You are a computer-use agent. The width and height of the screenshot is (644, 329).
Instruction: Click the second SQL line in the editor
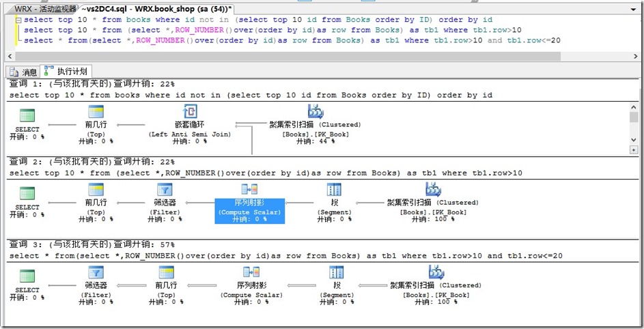(272, 30)
